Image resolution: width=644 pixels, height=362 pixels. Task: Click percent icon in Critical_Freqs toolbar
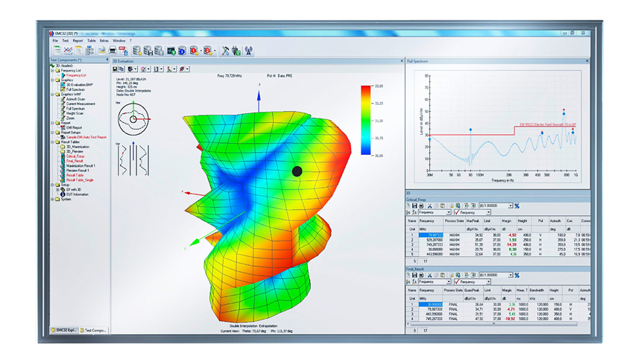tap(517, 206)
